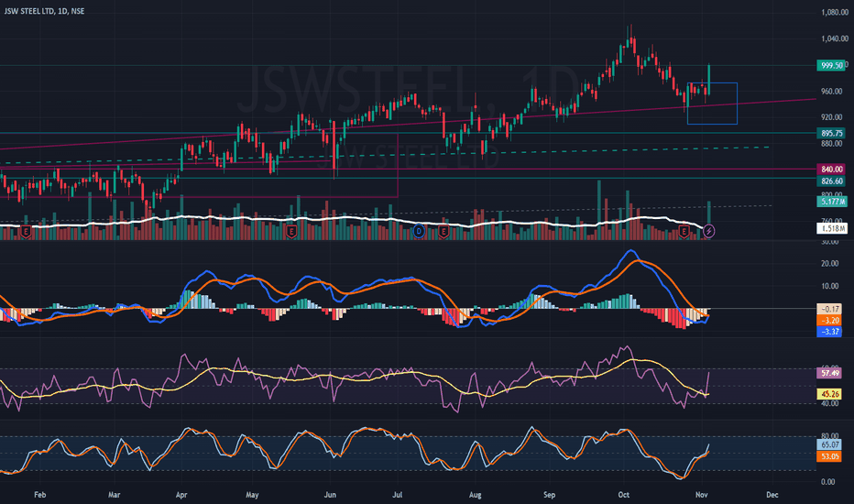Image resolution: width=854 pixels, height=504 pixels.
Task: Click the Nov label on time axis
Action: [x=702, y=495]
